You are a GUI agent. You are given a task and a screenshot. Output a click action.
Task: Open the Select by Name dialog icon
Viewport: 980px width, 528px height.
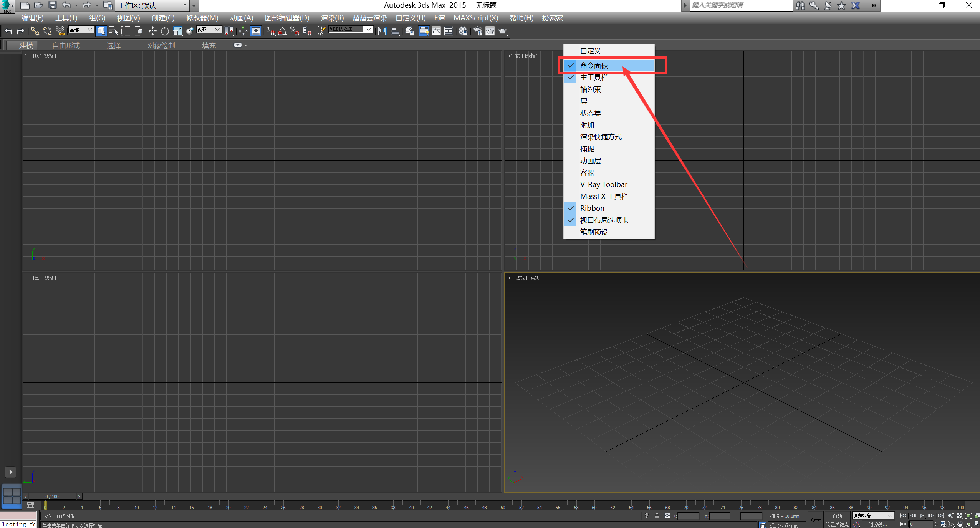click(113, 31)
